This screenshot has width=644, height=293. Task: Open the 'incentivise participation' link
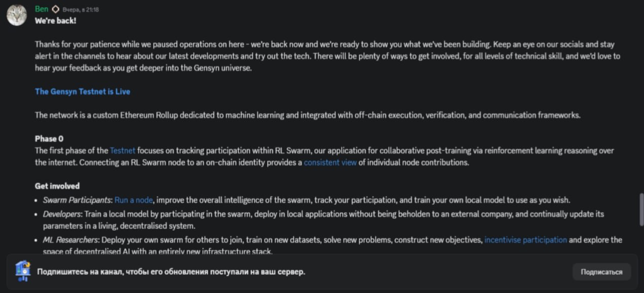click(x=525, y=240)
